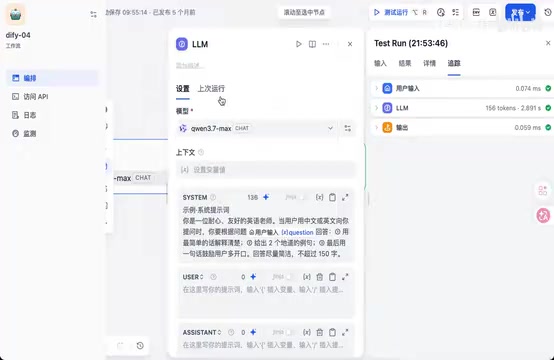Expand the 输出 trace row
This screenshot has width=554, height=360.
point(462,128)
